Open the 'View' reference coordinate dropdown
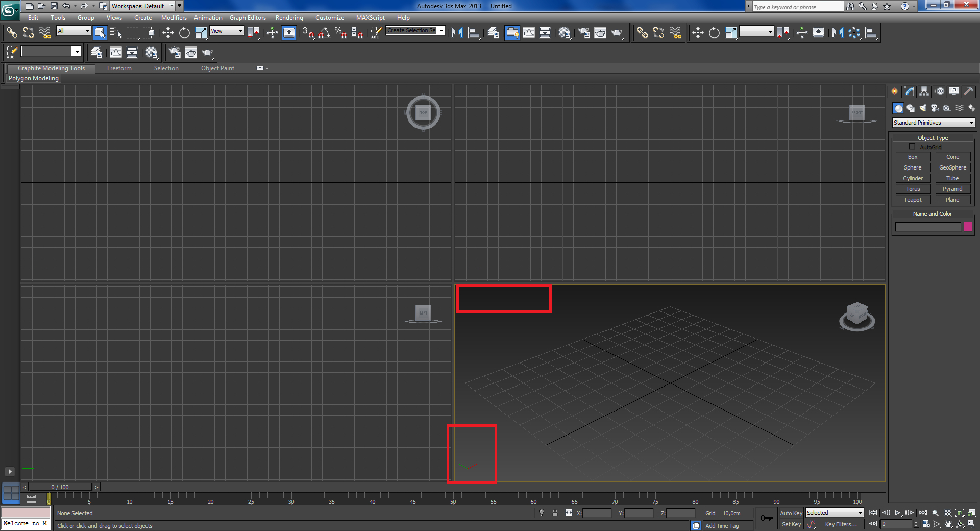 (x=227, y=31)
